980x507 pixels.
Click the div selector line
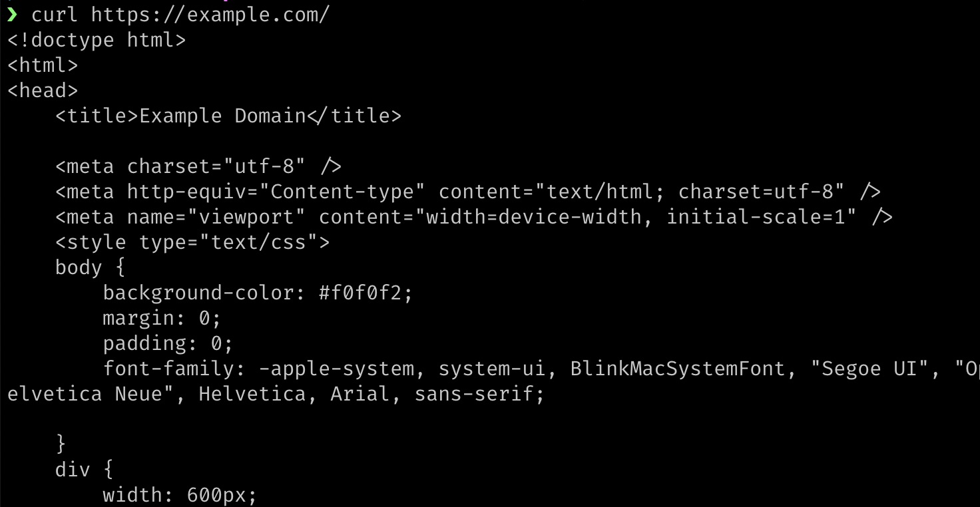pyautogui.click(x=84, y=470)
